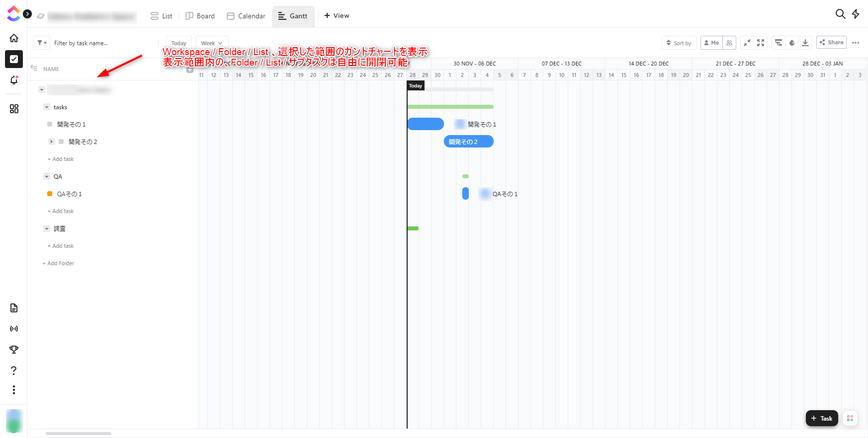Add task under the 調査 list
The height and width of the screenshot is (438, 868).
61,246
